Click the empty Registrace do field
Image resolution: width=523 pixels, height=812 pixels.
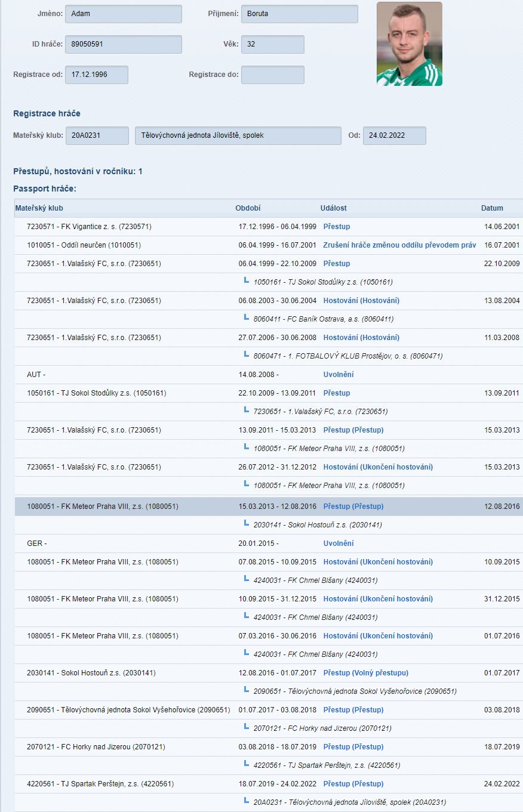[x=273, y=75]
